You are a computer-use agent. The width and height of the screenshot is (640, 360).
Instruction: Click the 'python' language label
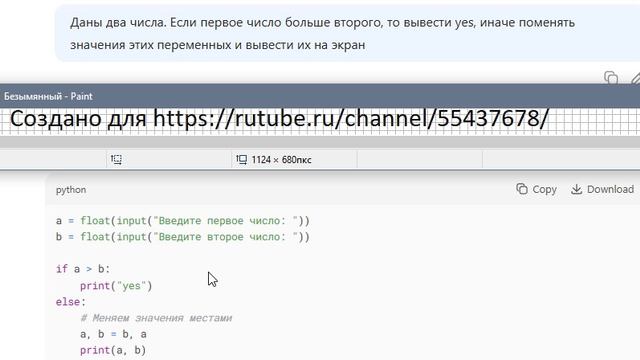point(71,190)
